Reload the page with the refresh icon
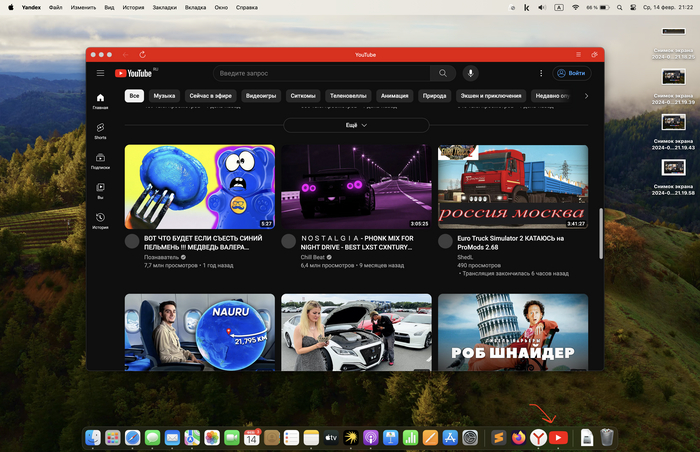Viewport: 700px width, 452px height. [x=142, y=54]
